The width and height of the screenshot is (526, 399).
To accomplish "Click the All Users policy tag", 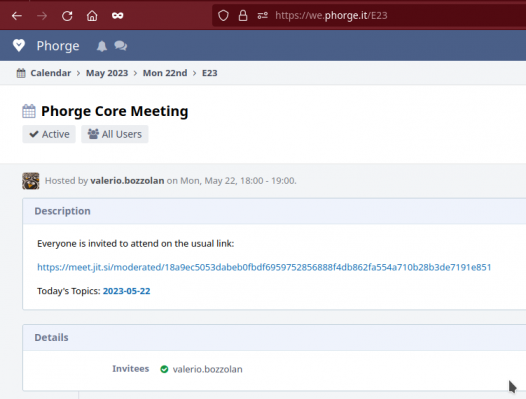I will click(115, 134).
